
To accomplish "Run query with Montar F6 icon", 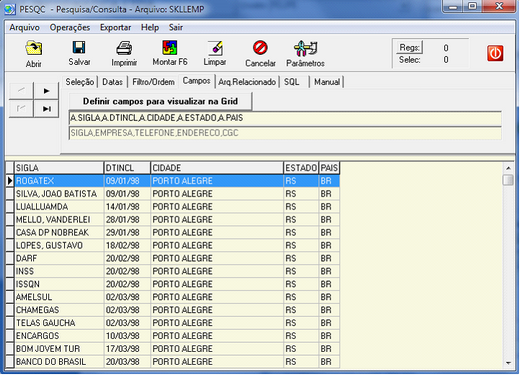I will 170,48.
